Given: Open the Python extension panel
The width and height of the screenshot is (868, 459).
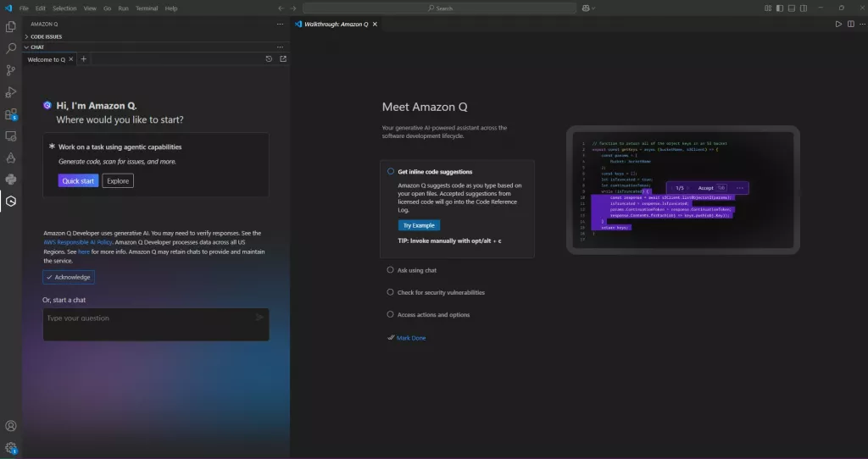Looking at the screenshot, I should click(11, 179).
